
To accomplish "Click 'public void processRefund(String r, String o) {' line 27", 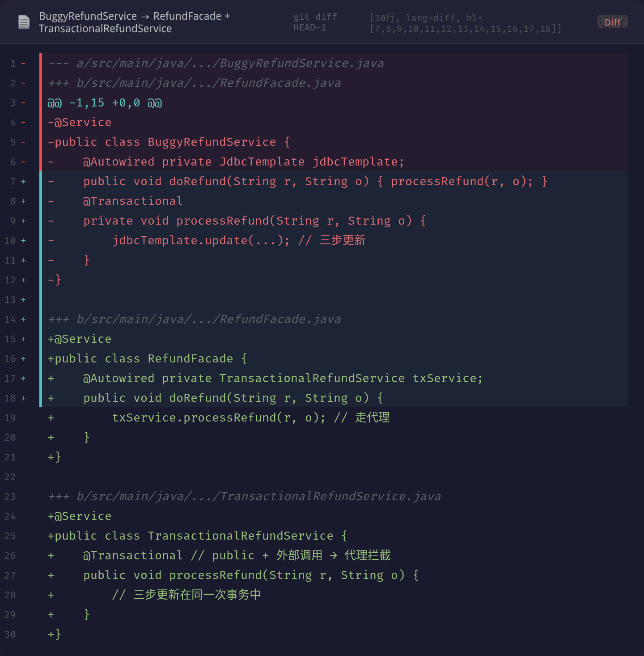I will tap(251, 575).
